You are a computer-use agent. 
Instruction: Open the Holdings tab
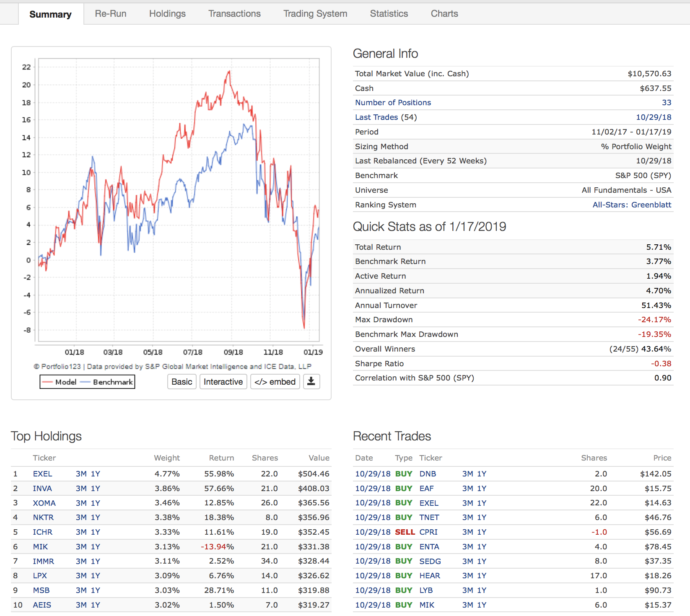coord(167,14)
